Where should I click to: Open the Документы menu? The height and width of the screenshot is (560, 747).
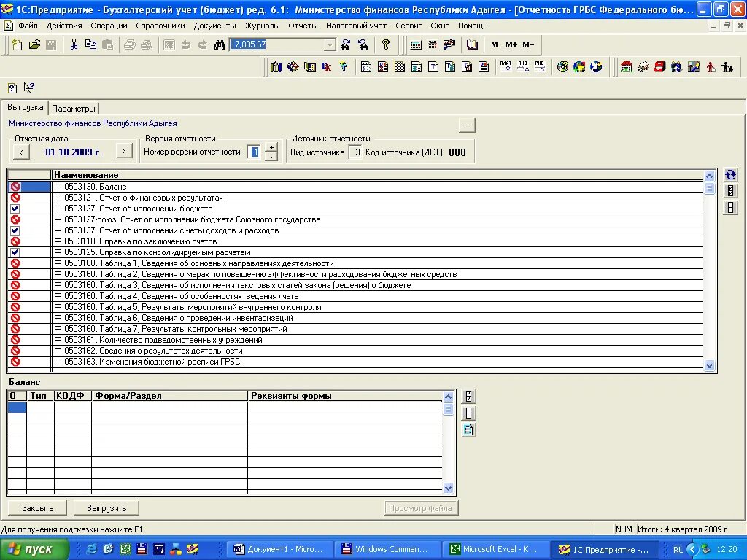tap(215, 26)
